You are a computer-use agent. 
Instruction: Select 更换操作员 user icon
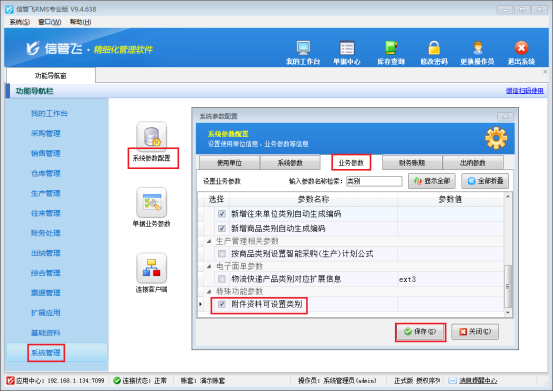[478, 48]
